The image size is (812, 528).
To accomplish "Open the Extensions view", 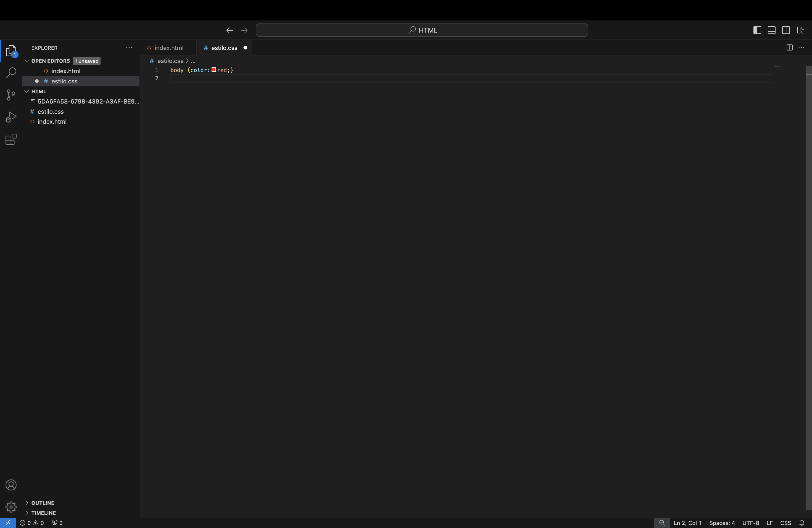I will tap(11, 139).
